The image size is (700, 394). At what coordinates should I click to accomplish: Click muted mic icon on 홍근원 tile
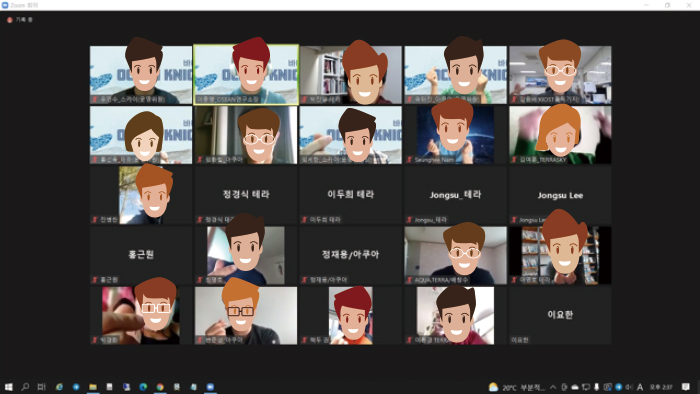[95, 280]
